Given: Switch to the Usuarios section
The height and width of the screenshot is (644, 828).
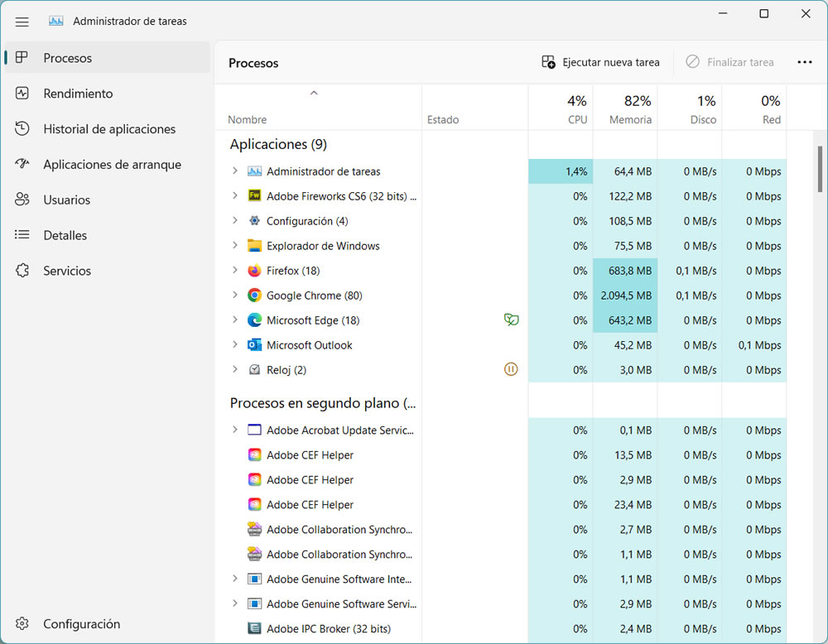Looking at the screenshot, I should point(107,199).
